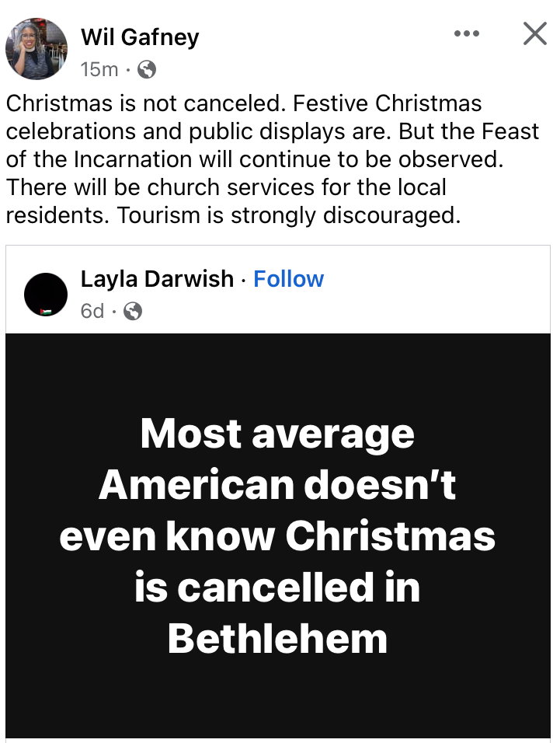This screenshot has width=560, height=743.
Task: Click the "Tourism is strongly discouraged" sentence
Action: click(x=289, y=215)
